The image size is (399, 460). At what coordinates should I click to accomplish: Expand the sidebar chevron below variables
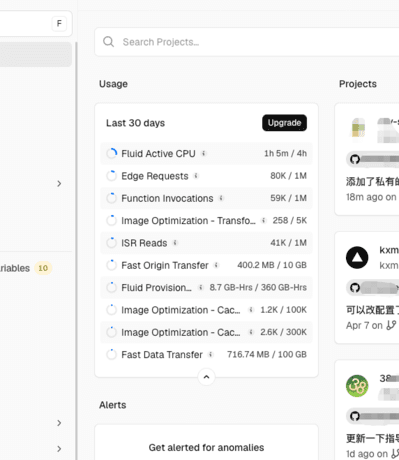tap(59, 423)
